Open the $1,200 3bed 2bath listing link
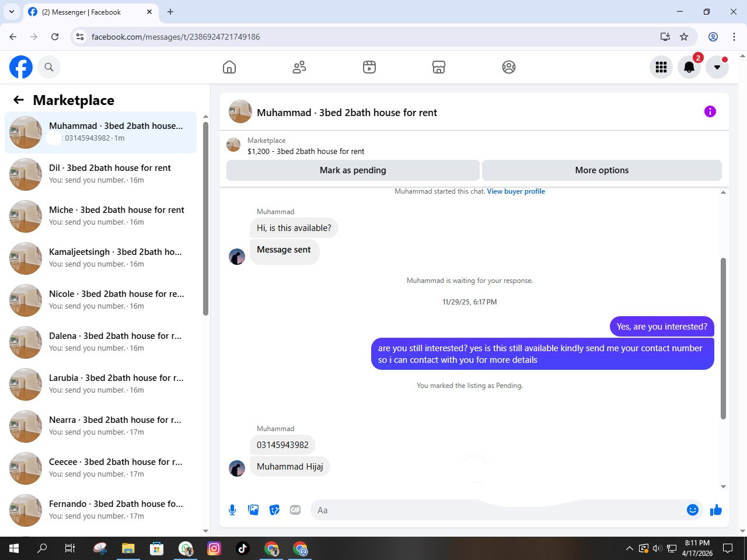The width and height of the screenshot is (747, 560). coord(306,151)
